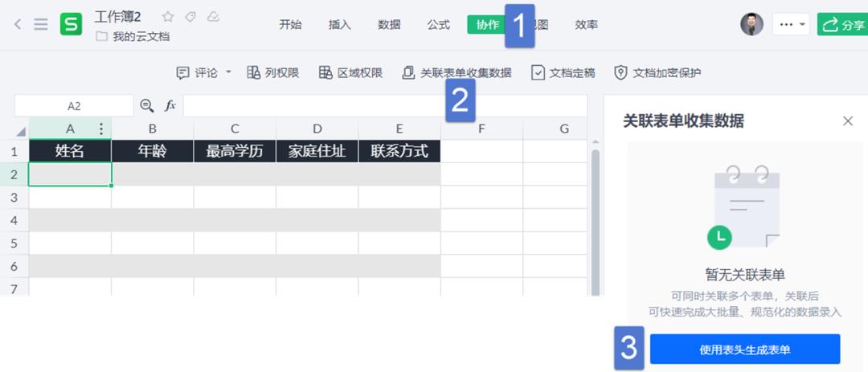Select row 1 header
Viewport: 868px width, 372px height.
click(14, 151)
